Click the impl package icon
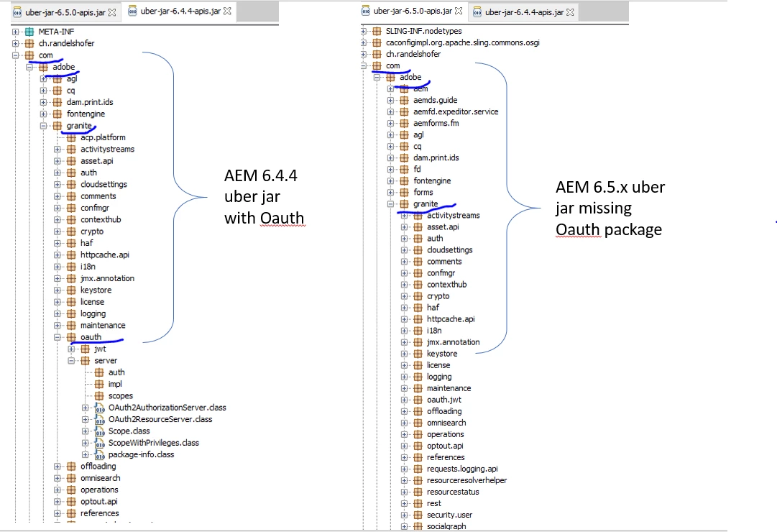777x532 pixels. (x=99, y=384)
